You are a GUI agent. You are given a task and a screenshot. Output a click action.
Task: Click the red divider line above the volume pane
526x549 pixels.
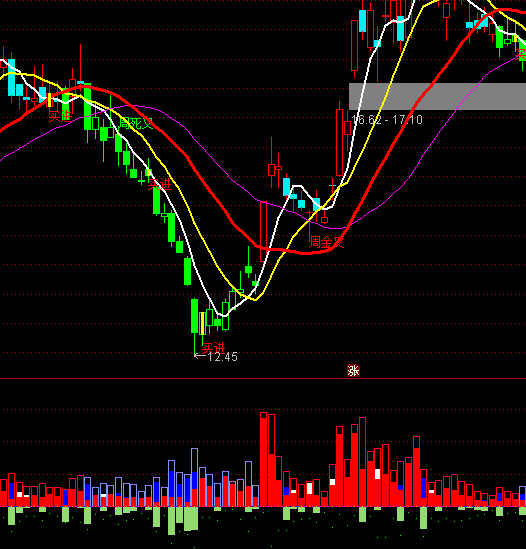point(263,378)
